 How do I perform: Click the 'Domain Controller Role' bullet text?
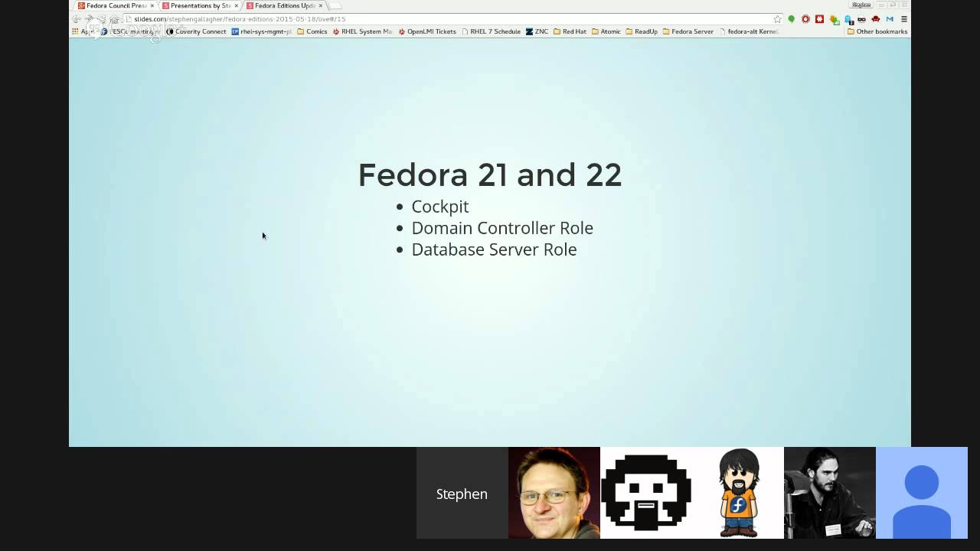coord(502,228)
